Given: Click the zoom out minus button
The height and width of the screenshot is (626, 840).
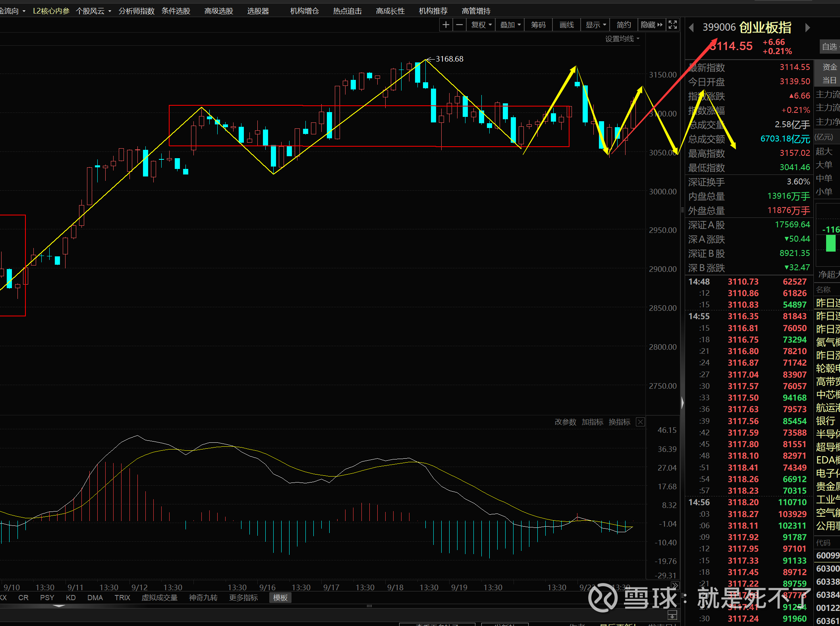Looking at the screenshot, I should pyautogui.click(x=460, y=25).
